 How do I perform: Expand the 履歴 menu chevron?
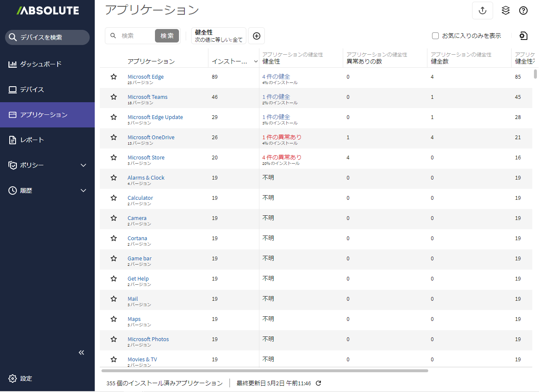(83, 191)
